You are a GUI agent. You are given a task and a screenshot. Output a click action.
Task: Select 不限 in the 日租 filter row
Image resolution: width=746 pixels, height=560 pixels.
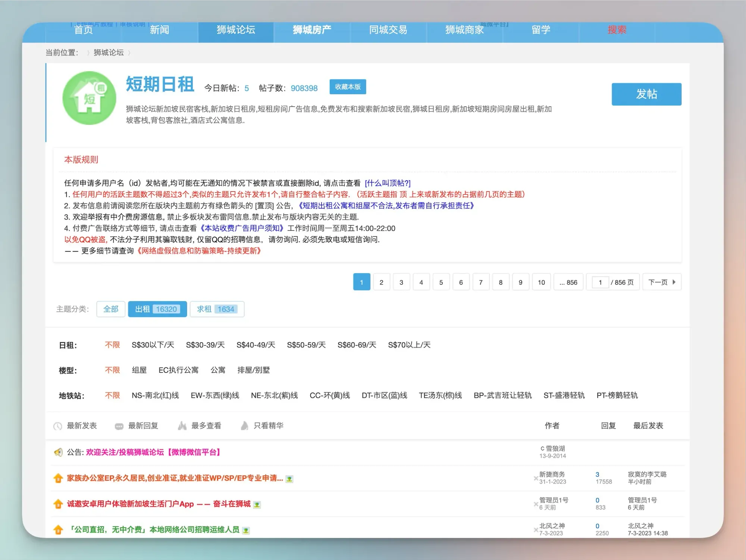coord(112,345)
